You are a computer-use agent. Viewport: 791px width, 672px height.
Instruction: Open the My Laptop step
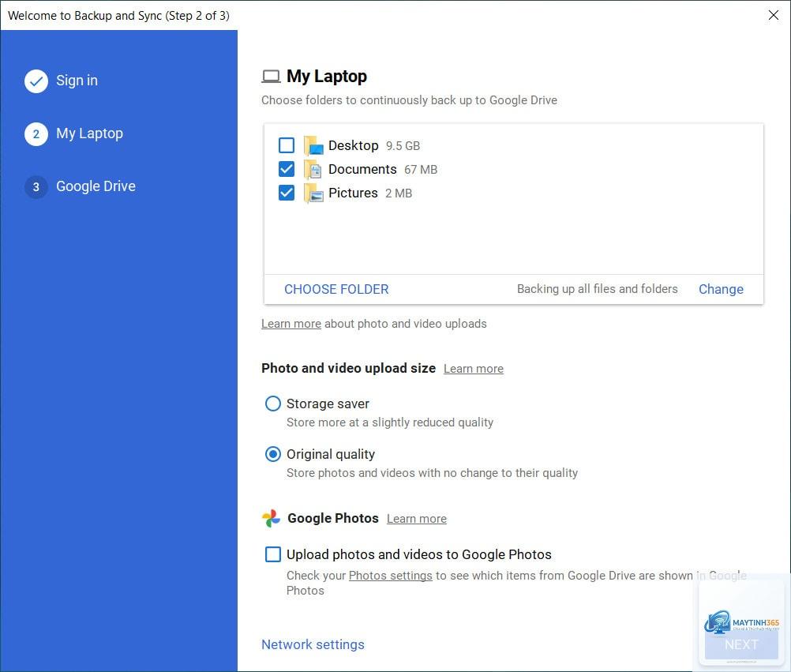coord(89,133)
